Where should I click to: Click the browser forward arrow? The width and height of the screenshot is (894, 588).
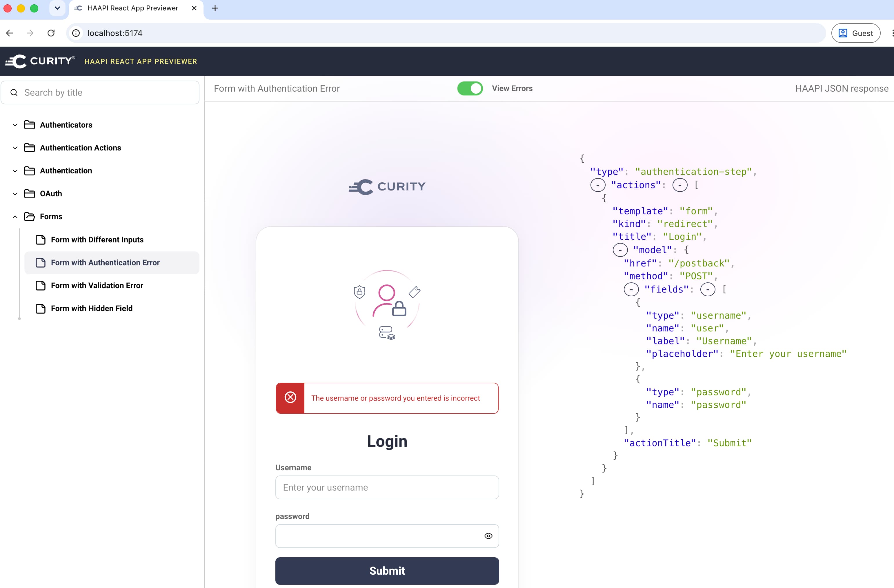point(30,33)
